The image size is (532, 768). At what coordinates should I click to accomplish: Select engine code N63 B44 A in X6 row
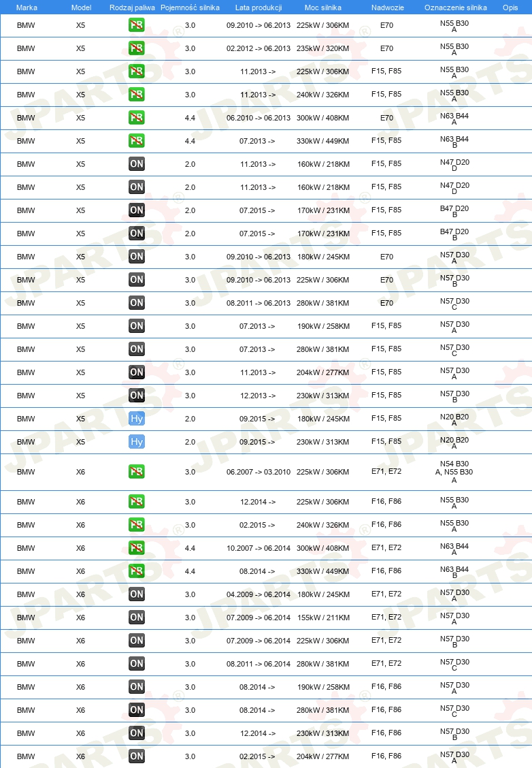(454, 549)
